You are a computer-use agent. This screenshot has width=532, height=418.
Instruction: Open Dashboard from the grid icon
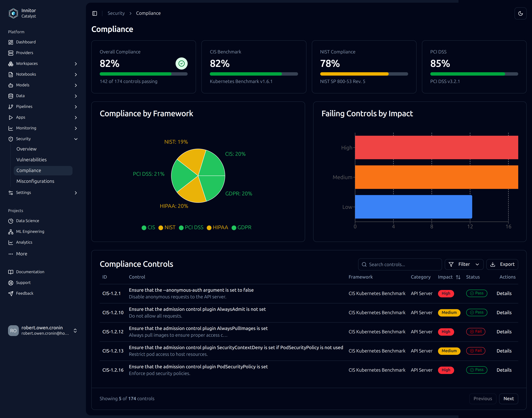pyautogui.click(x=11, y=42)
